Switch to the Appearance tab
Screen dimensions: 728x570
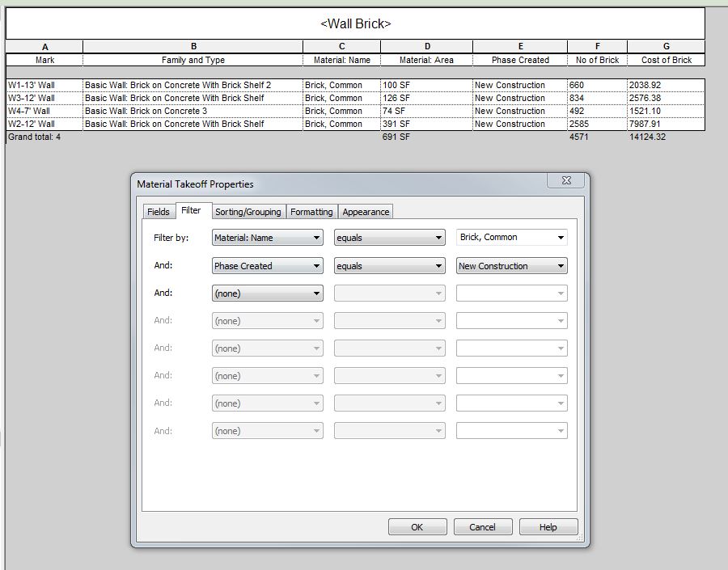click(x=366, y=211)
